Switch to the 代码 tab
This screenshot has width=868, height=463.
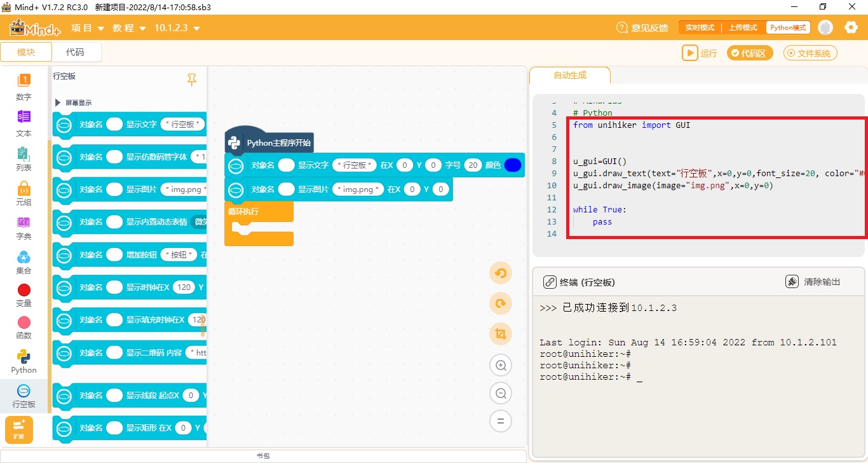tap(75, 52)
